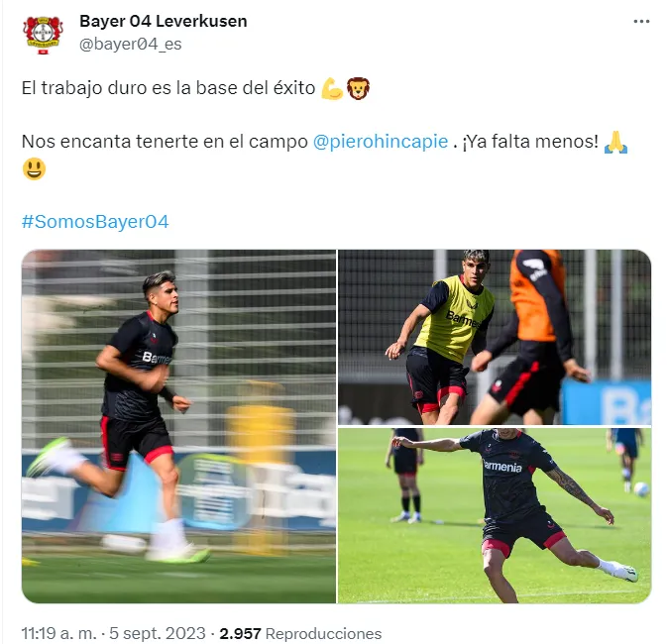Viewport: 667px width, 644px height.
Task: Click the tweet text about trabajo duro
Action: [x=168, y=88]
